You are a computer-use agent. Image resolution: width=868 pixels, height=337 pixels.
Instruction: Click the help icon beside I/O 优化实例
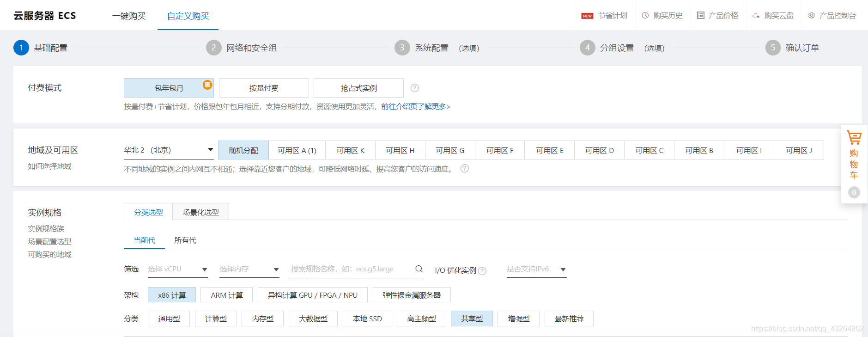(482, 271)
